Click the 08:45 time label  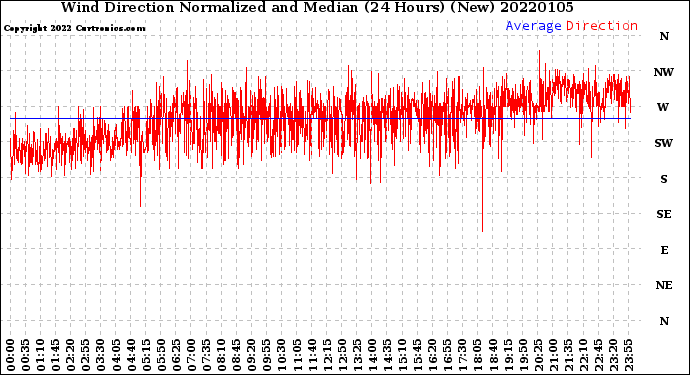pos(236,355)
